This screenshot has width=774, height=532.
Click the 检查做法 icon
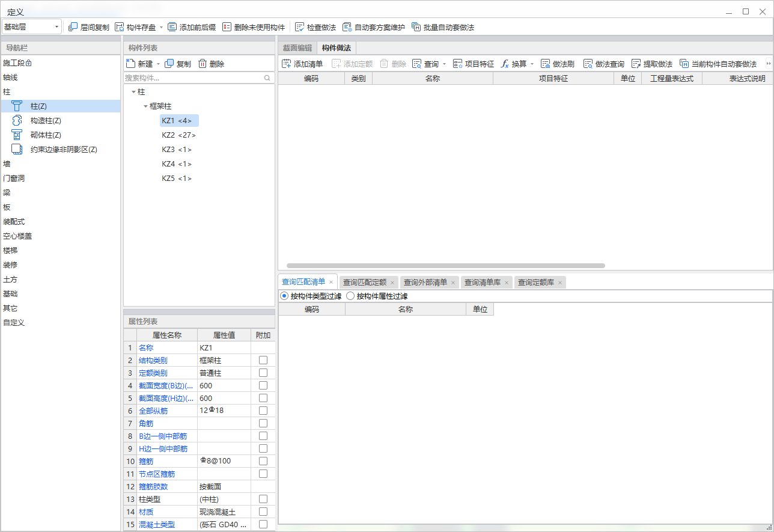(299, 27)
